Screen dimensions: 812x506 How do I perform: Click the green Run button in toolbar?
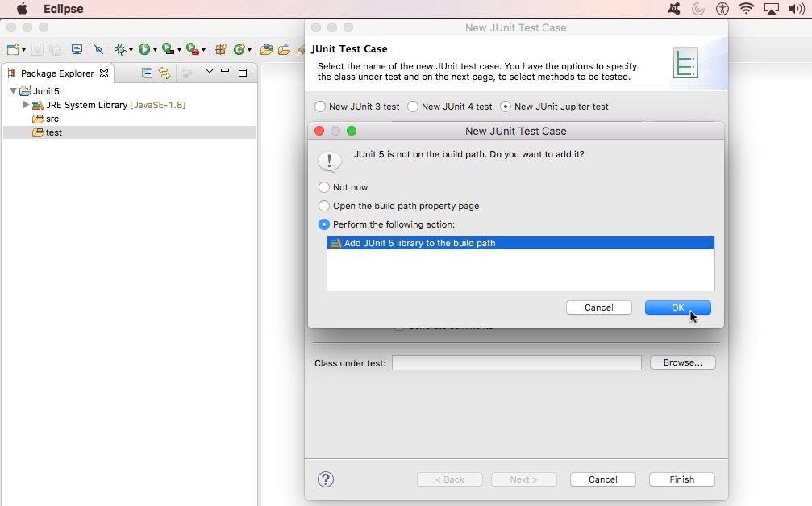click(x=144, y=49)
